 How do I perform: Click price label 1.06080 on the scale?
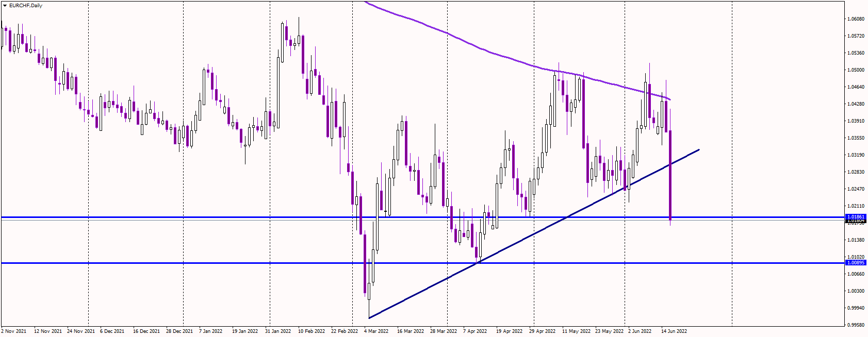[856, 19]
